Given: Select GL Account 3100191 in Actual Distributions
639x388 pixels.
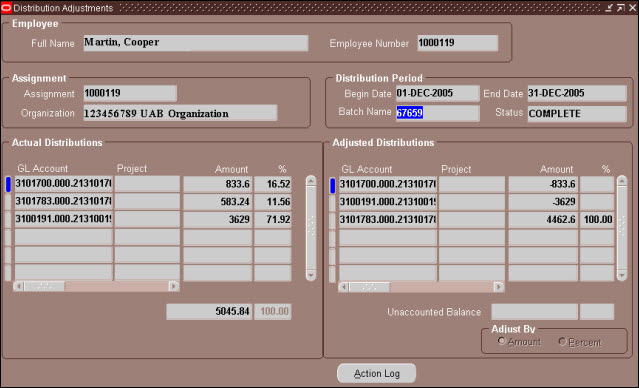Looking at the screenshot, I should [x=63, y=219].
